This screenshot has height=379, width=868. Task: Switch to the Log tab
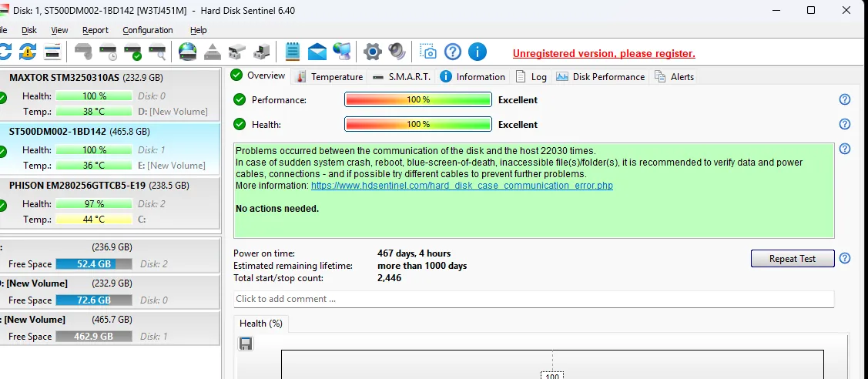[x=531, y=77]
